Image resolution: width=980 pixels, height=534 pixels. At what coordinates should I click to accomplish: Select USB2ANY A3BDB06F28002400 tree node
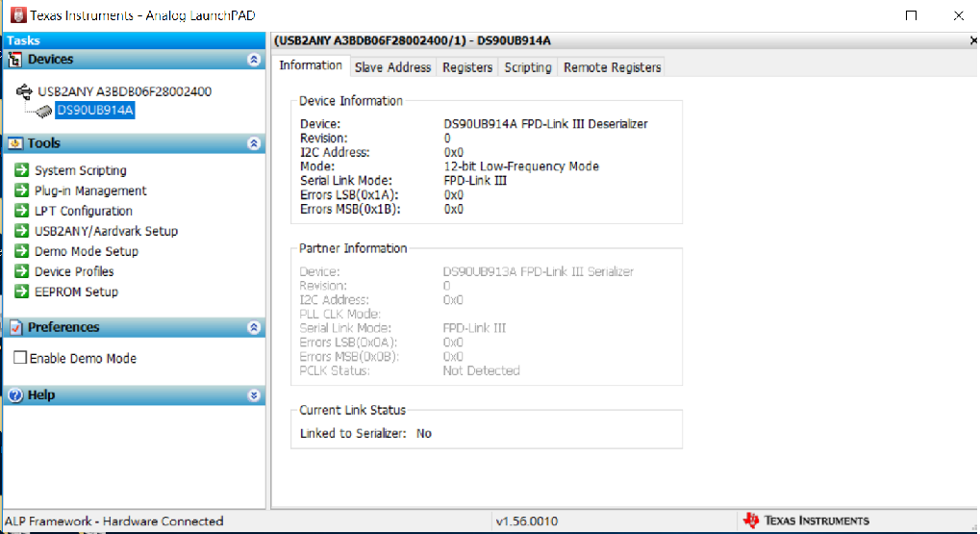(124, 92)
